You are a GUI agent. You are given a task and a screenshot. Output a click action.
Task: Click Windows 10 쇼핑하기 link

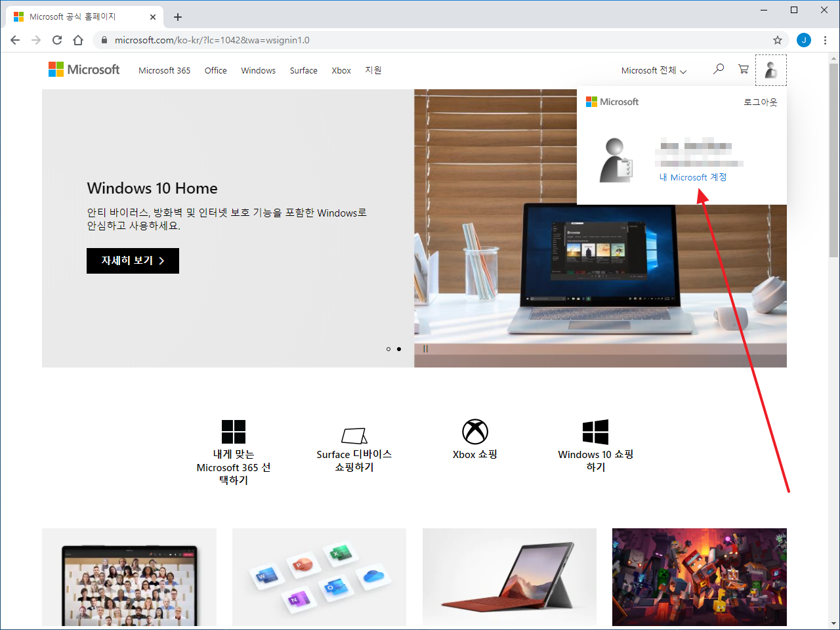[596, 461]
